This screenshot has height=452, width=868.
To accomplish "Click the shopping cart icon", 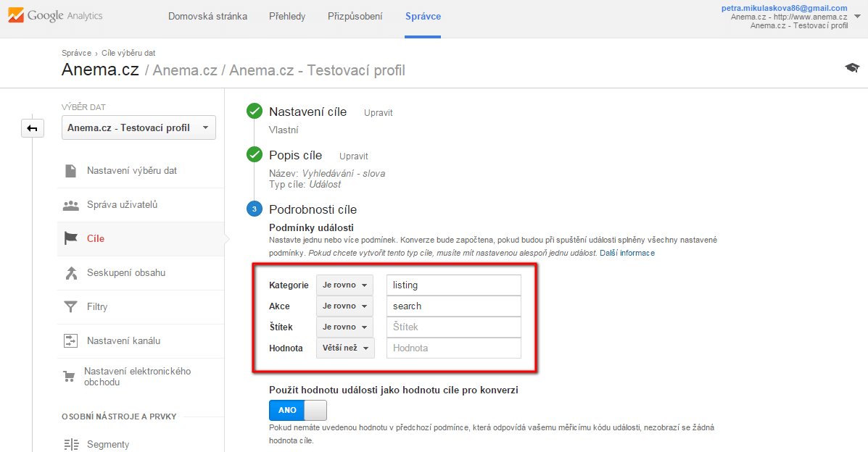I will [69, 377].
